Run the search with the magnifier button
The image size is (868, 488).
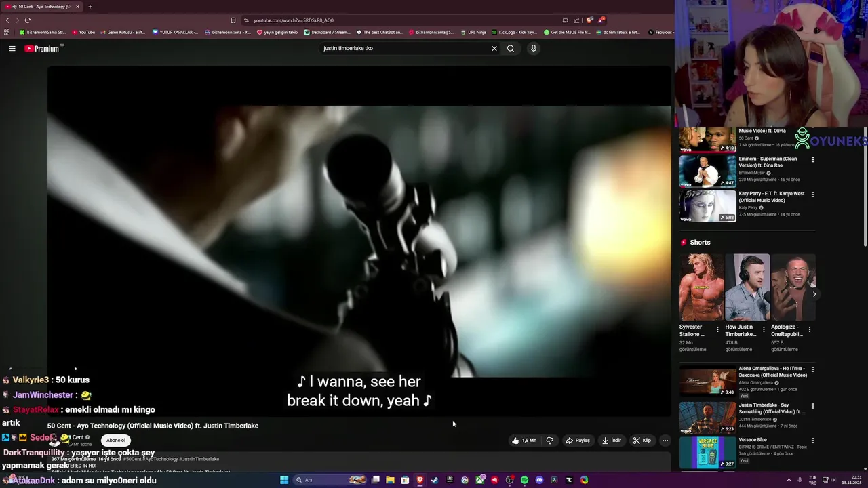(x=511, y=48)
